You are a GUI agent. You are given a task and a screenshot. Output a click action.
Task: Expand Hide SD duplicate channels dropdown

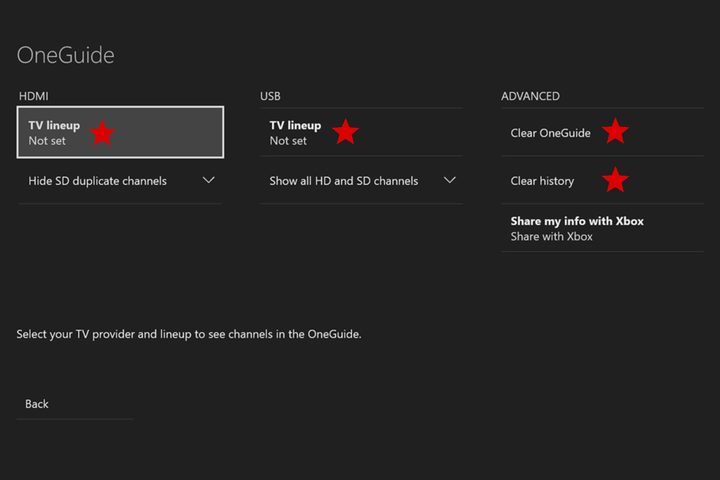pos(120,181)
